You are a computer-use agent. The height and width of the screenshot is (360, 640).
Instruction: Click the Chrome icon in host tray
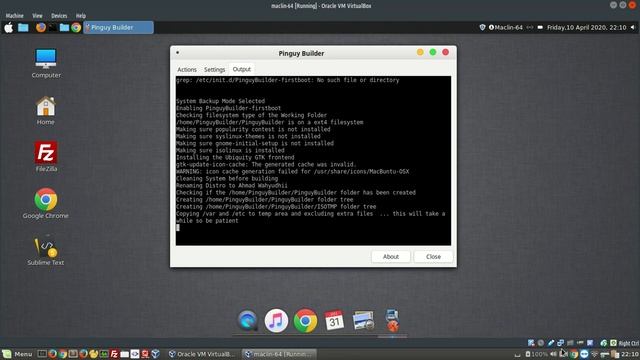573,354
